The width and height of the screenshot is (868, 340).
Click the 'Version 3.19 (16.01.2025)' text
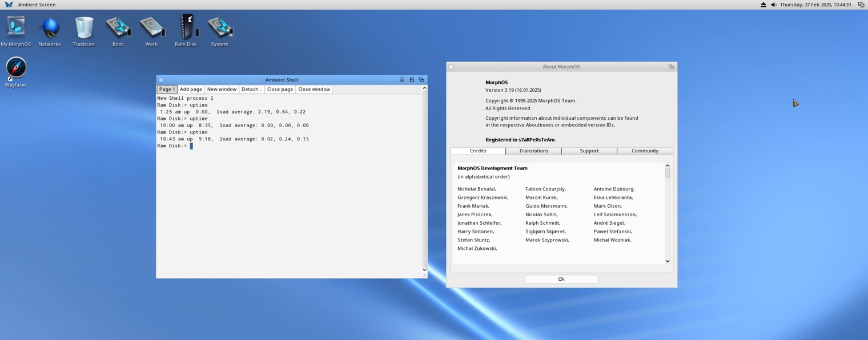(x=513, y=90)
